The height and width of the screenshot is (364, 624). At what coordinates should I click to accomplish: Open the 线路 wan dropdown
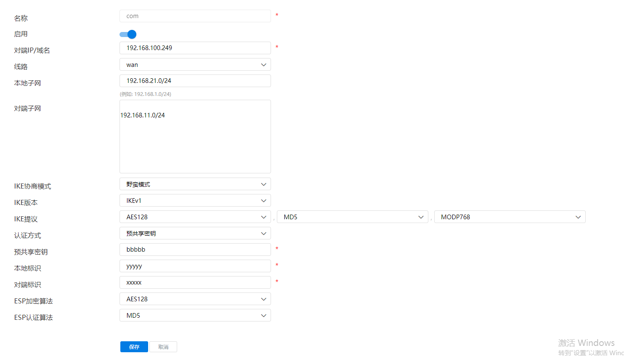click(195, 65)
